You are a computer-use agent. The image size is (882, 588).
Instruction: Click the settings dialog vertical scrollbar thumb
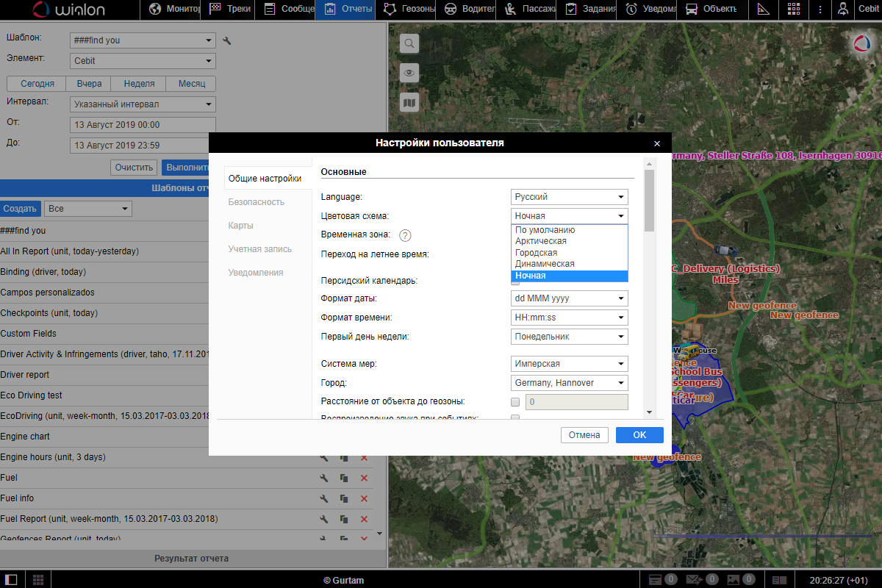[649, 200]
